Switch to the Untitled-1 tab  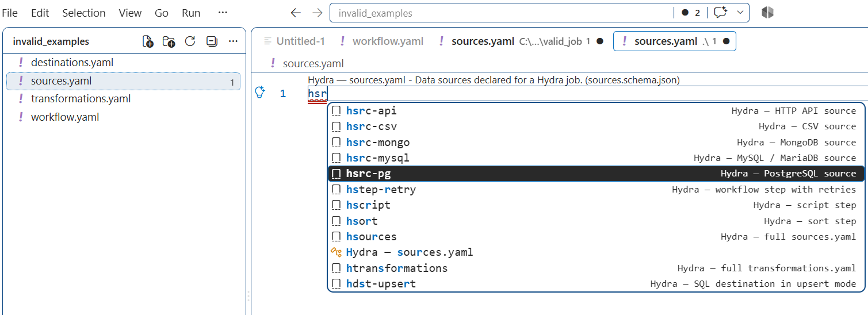pos(295,41)
